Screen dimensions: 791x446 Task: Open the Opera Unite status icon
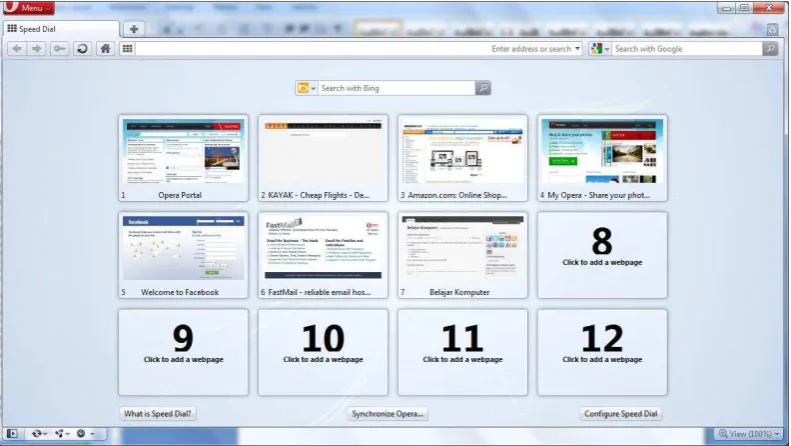point(60,433)
